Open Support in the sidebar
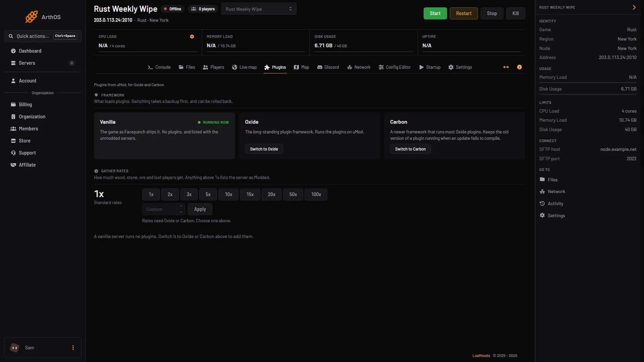This screenshot has width=644, height=362. click(43, 153)
